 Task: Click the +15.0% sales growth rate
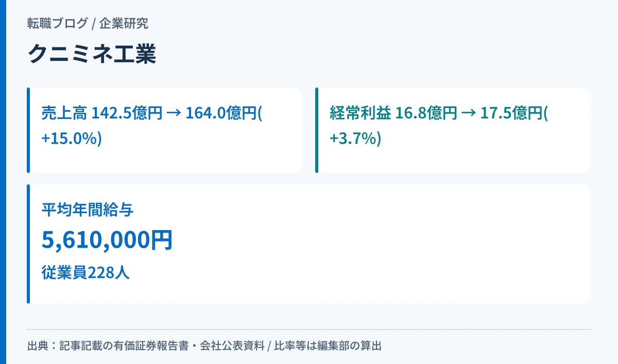click(72, 138)
